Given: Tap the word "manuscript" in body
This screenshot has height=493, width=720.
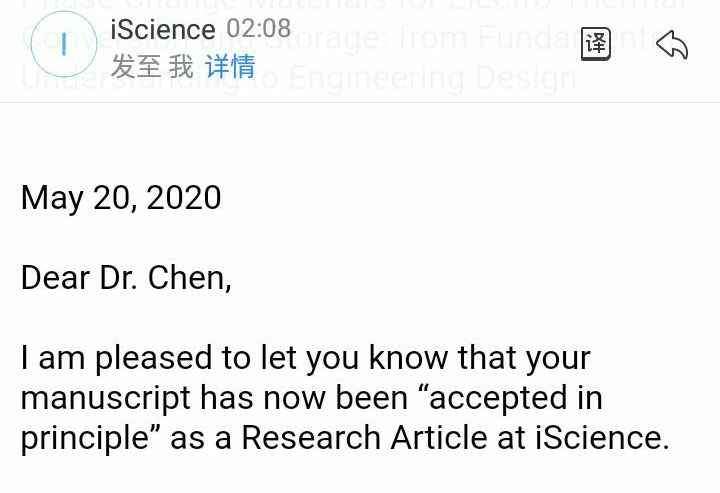Looking at the screenshot, I should pos(105,397).
